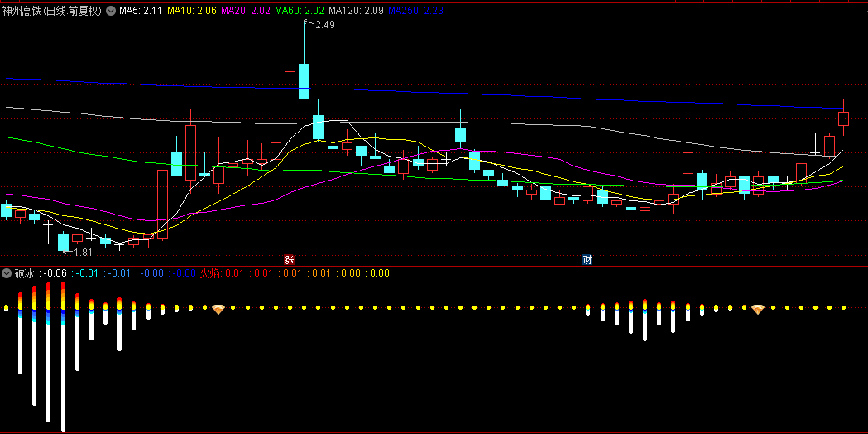Click the 神州高铁(日线.前复权) chart title

(x=52, y=11)
